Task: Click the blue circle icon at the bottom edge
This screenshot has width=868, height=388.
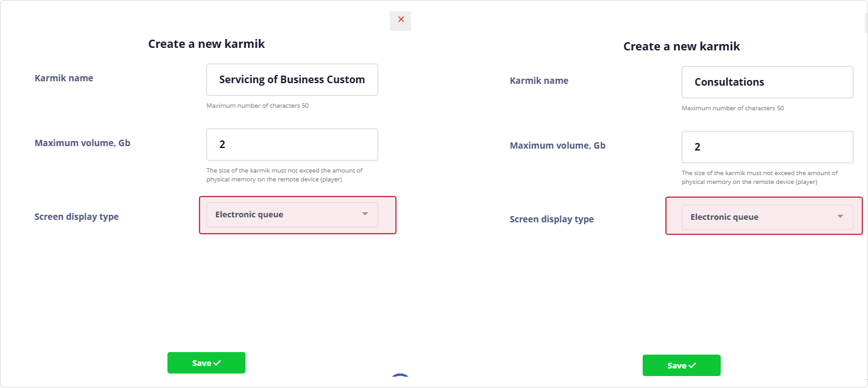Action: coord(400,380)
